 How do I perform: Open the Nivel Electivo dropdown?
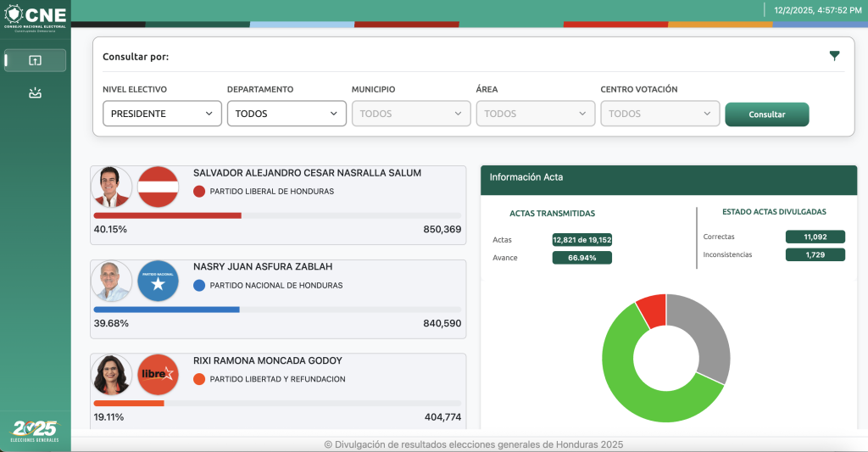click(x=162, y=114)
